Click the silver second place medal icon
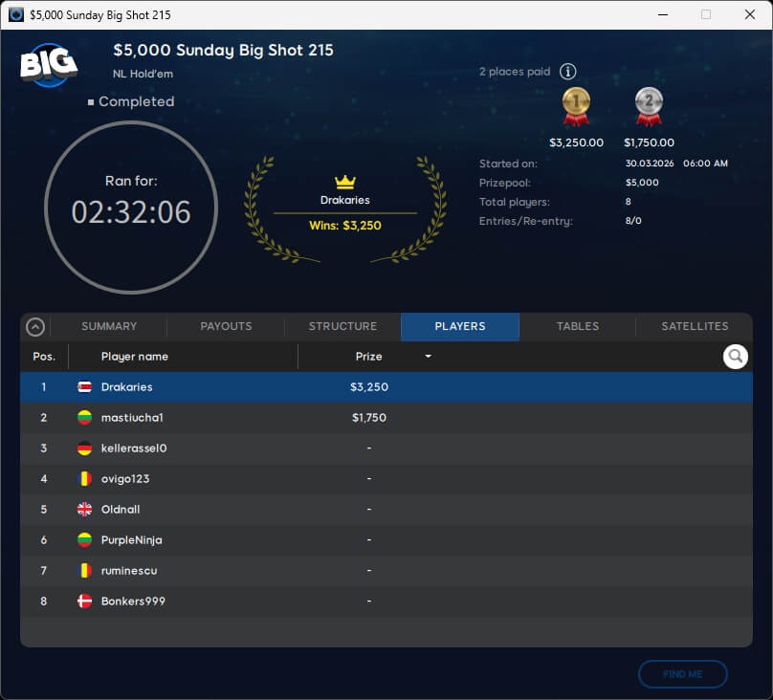 tap(649, 106)
